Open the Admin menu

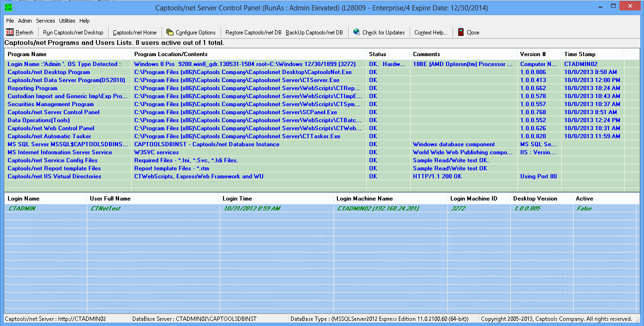coord(25,21)
